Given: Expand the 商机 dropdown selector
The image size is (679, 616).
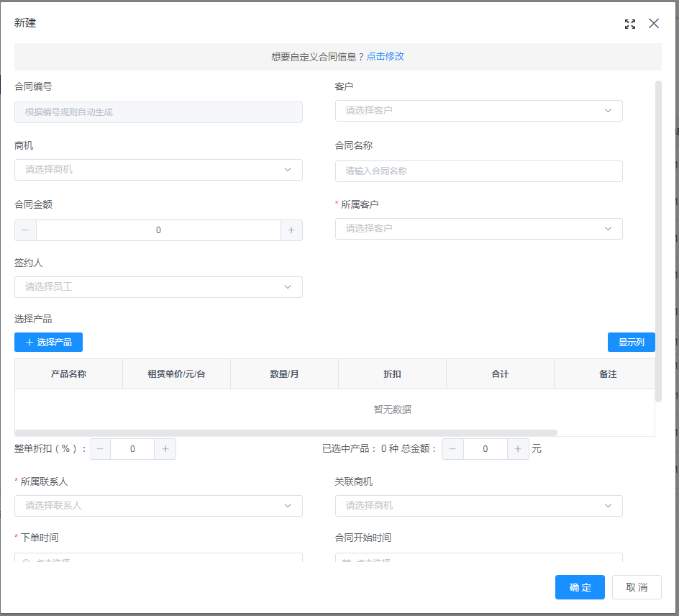Looking at the screenshot, I should (158, 170).
